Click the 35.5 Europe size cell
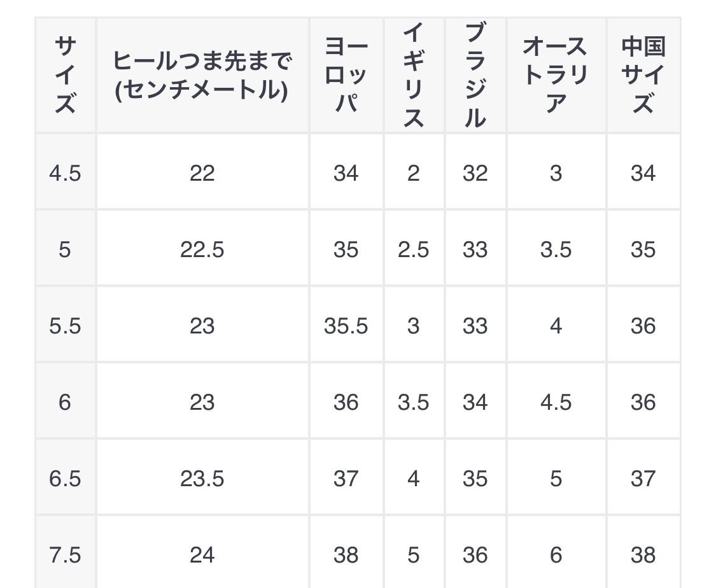The image size is (716, 588). (x=346, y=326)
